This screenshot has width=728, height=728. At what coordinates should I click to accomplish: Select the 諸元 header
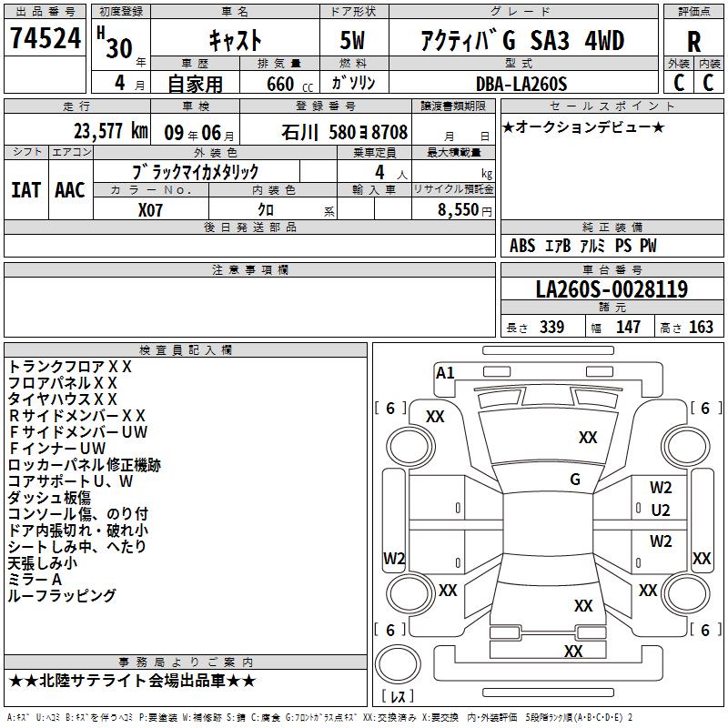click(x=612, y=307)
